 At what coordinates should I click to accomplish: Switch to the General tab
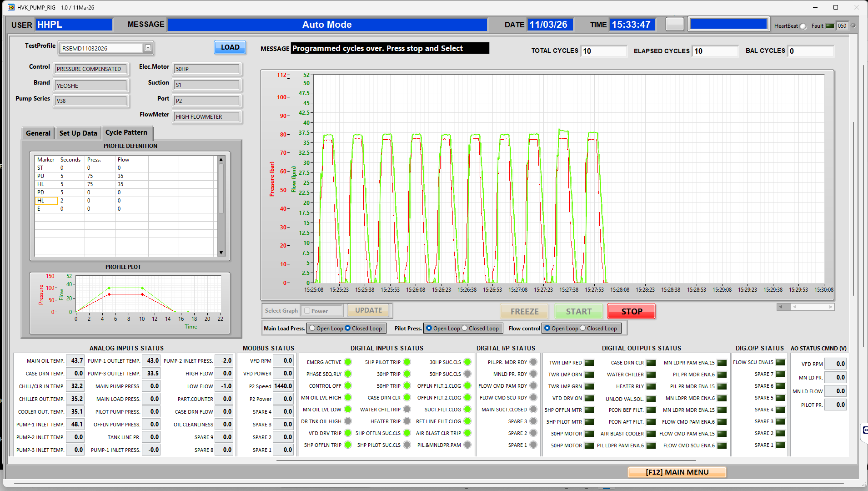pyautogui.click(x=38, y=133)
